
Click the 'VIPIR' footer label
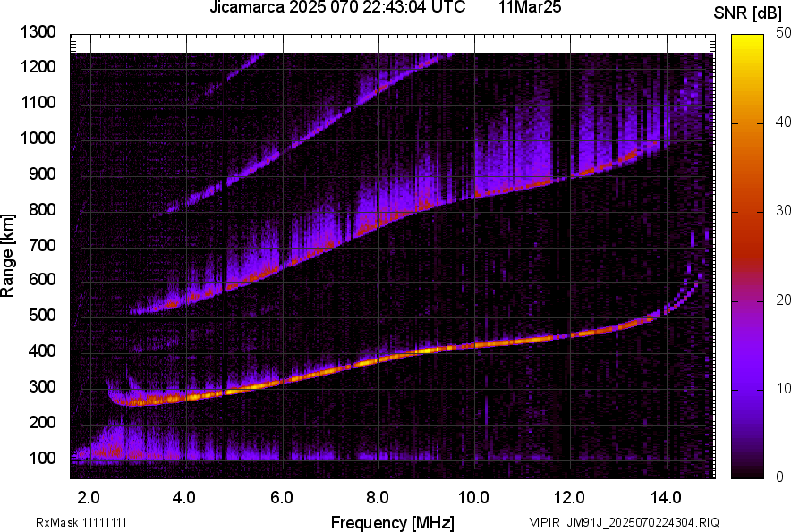(545, 522)
